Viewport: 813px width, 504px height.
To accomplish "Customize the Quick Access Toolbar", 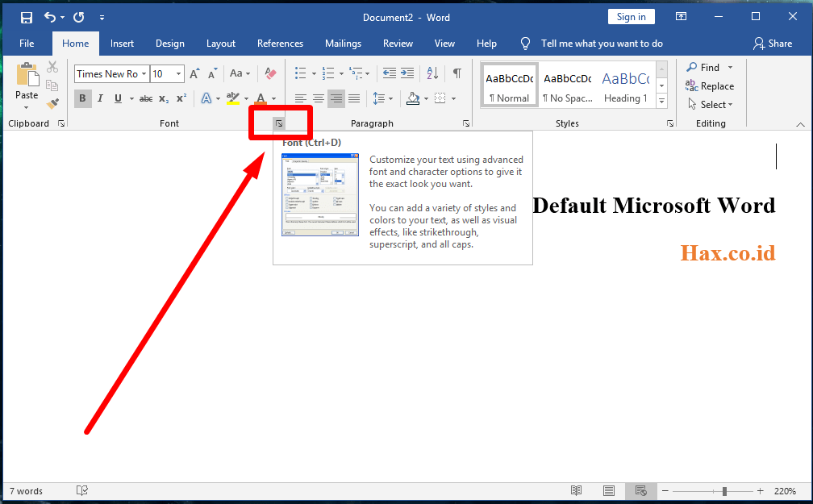I will (102, 18).
